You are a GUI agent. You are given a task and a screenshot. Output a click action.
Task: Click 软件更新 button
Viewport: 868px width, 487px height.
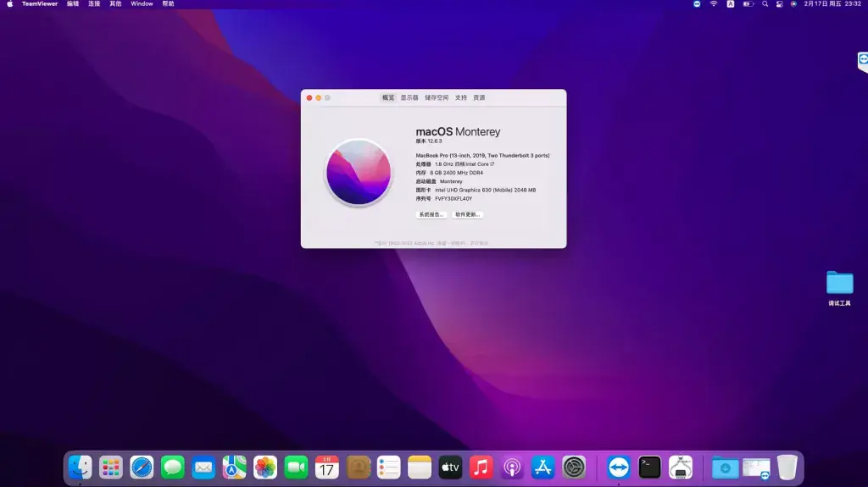(x=468, y=215)
